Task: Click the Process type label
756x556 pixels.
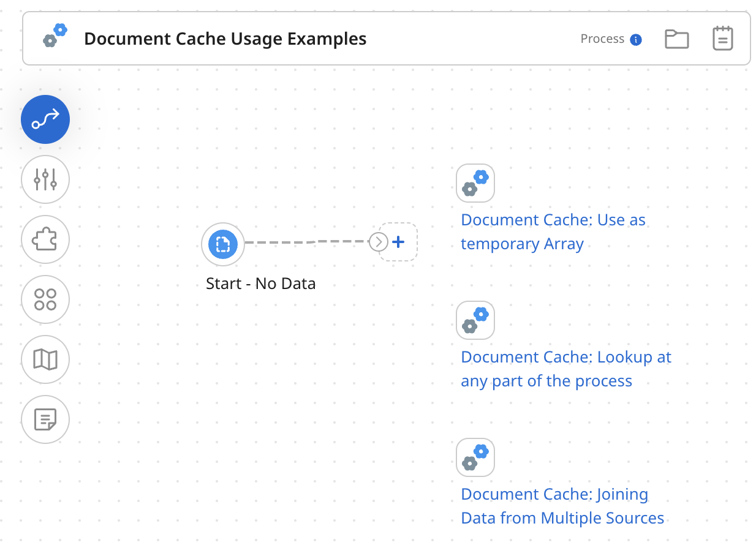Action: (602, 39)
